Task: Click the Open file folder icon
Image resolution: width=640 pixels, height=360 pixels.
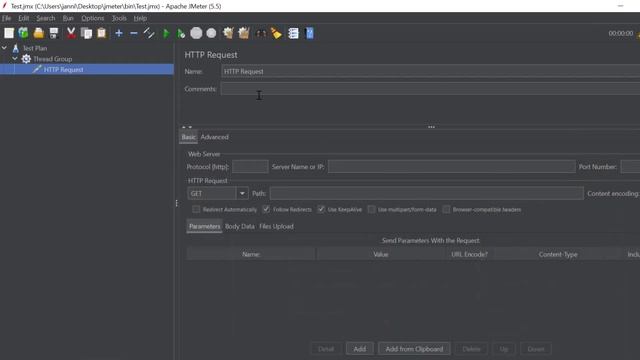Action: tap(39, 33)
